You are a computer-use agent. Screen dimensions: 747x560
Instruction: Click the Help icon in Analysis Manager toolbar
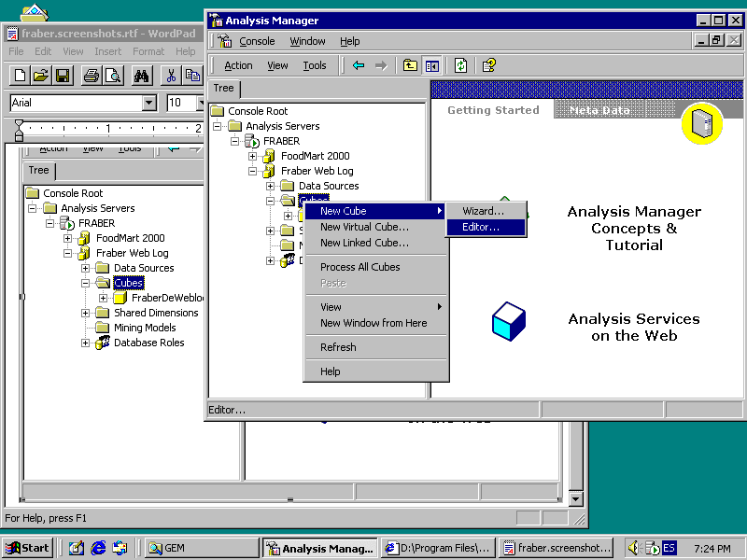click(488, 65)
